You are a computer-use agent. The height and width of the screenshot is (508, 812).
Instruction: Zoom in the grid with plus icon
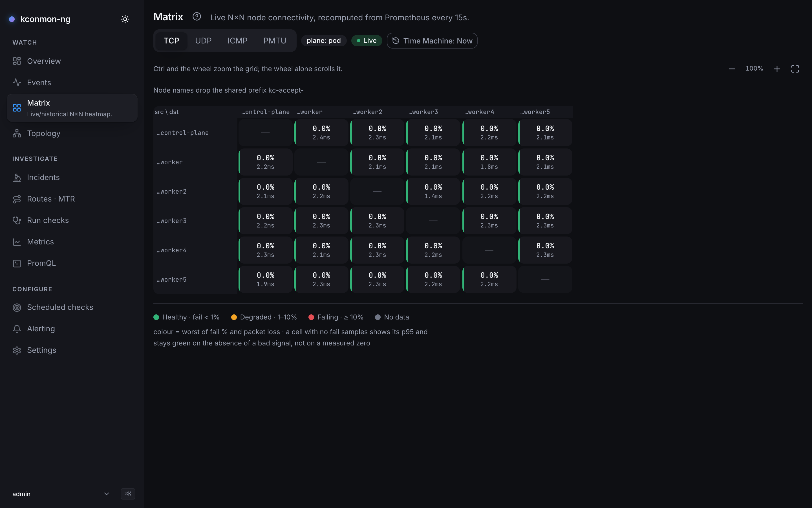pyautogui.click(x=777, y=69)
